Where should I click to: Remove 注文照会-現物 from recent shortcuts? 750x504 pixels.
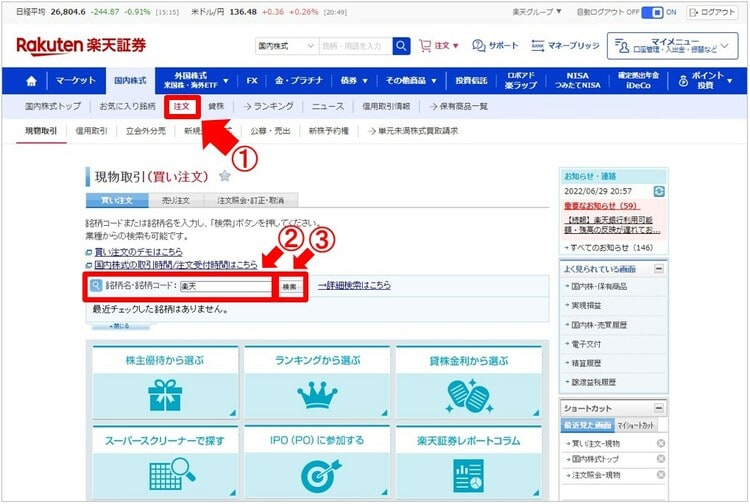coord(661,474)
